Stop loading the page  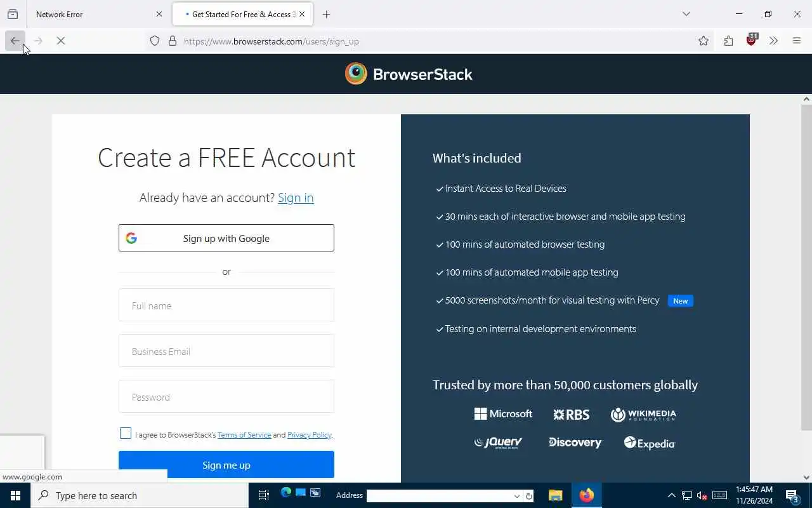tap(61, 41)
